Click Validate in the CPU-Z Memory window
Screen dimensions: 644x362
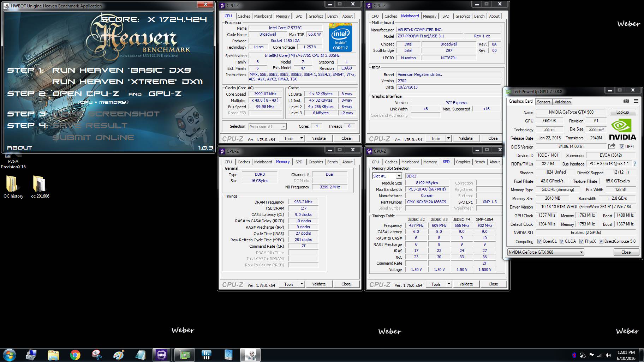319,284
